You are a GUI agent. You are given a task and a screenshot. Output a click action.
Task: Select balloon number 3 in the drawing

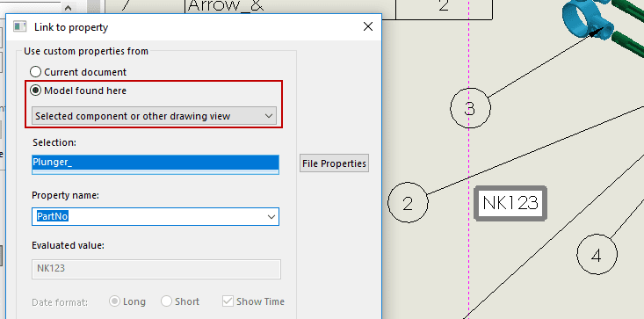click(470, 108)
